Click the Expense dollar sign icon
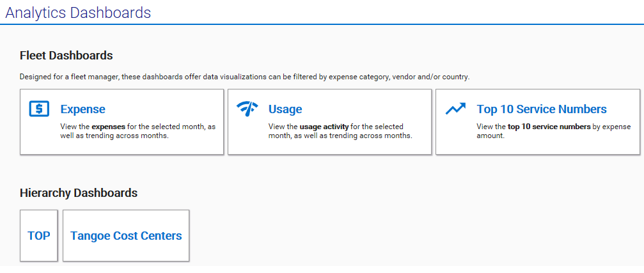 point(39,109)
